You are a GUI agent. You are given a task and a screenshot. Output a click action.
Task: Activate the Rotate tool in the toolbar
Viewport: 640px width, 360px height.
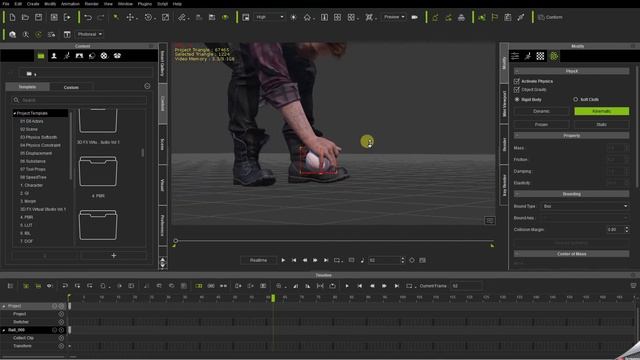(149, 17)
